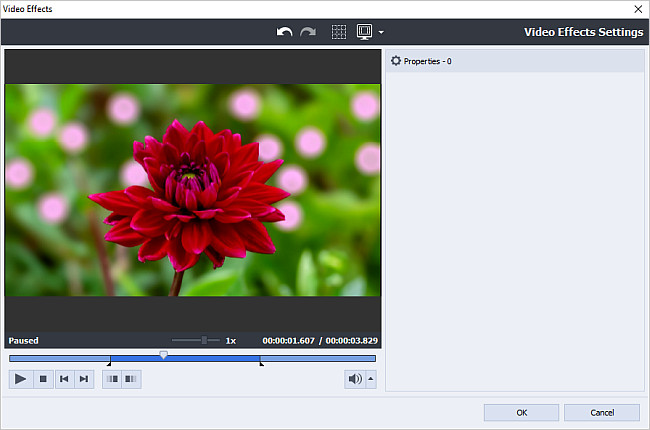Viewport: 650px width, 430px height.
Task: Mute the audio with speaker icon
Action: pos(354,379)
